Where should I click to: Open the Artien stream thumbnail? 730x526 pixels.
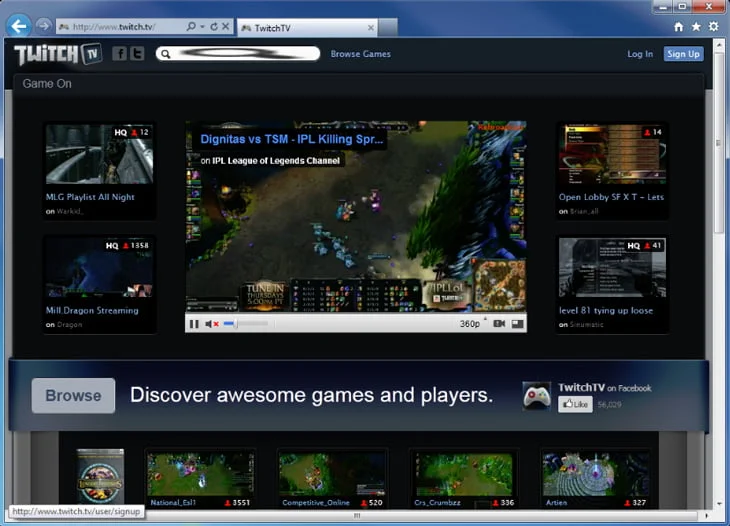(x=596, y=475)
